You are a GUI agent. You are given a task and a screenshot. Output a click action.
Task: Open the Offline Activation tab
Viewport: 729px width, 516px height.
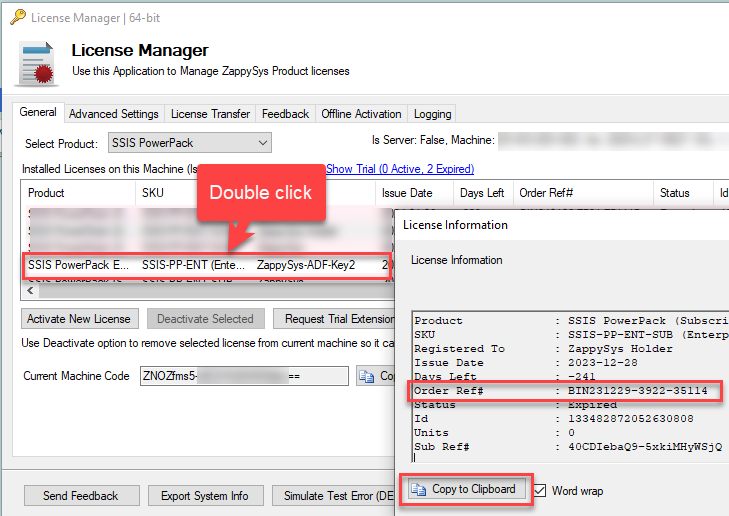(361, 114)
